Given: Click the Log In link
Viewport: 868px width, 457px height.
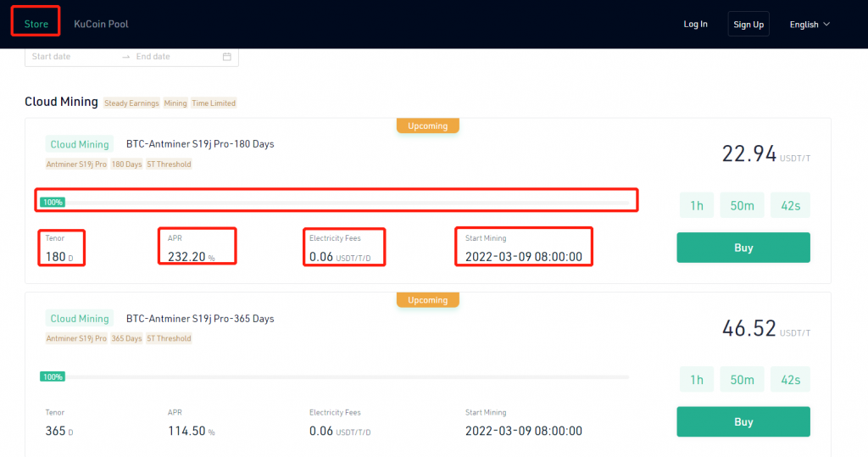Looking at the screenshot, I should pyautogui.click(x=695, y=24).
